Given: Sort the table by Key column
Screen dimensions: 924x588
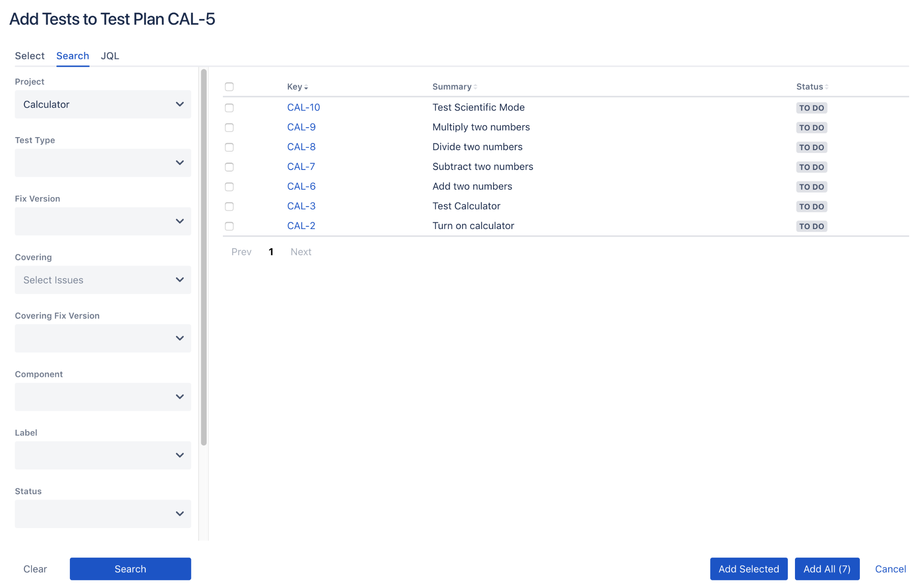Looking at the screenshot, I should [x=297, y=87].
